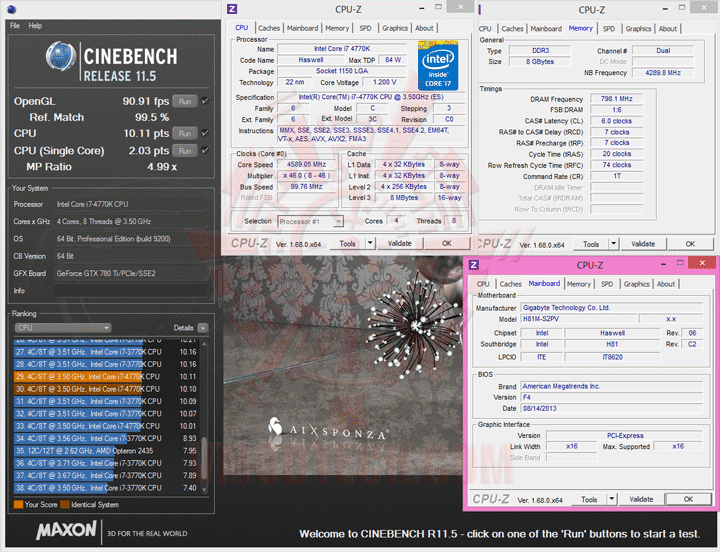The height and width of the screenshot is (552, 720).
Task: Click the Intel Core i7 badge
Action: point(438,67)
